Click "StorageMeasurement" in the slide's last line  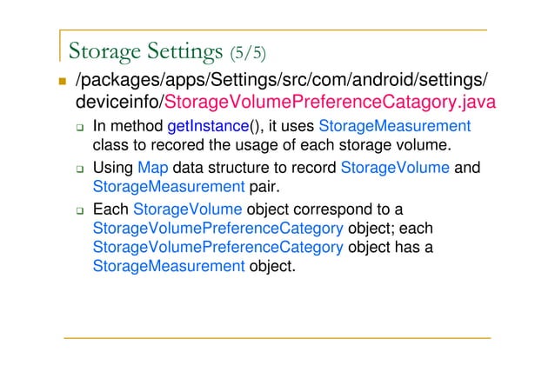[x=169, y=266]
